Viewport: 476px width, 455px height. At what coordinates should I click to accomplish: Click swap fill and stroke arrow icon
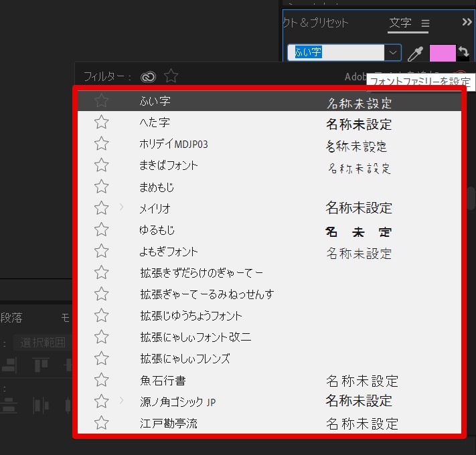coord(463,52)
